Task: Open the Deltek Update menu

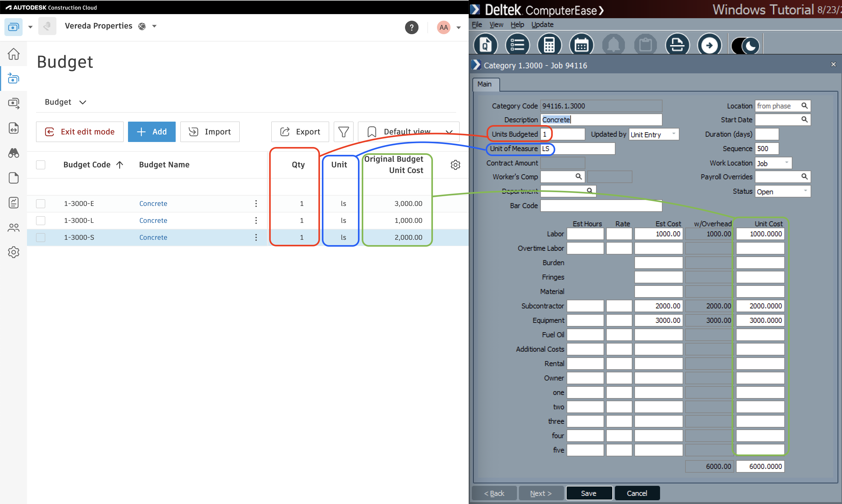Action: pyautogui.click(x=542, y=24)
